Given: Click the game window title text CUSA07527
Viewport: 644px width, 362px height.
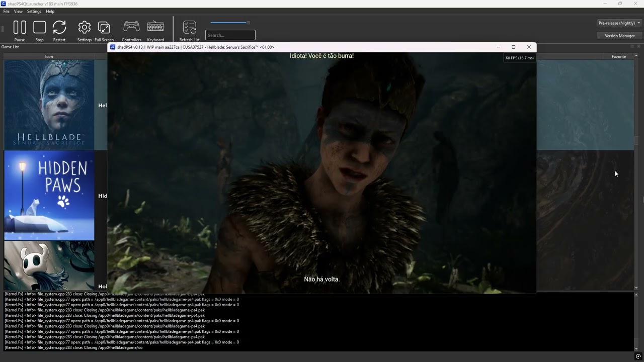Looking at the screenshot, I should point(192,47).
